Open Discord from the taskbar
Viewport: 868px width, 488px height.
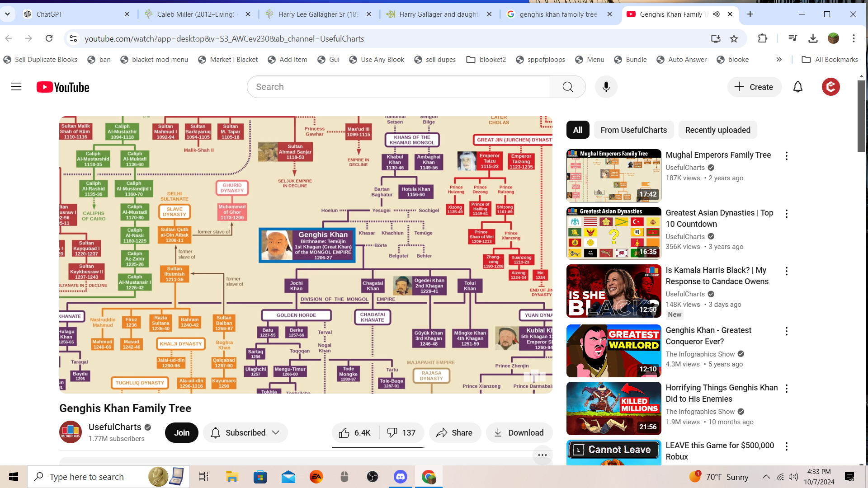[x=400, y=477]
